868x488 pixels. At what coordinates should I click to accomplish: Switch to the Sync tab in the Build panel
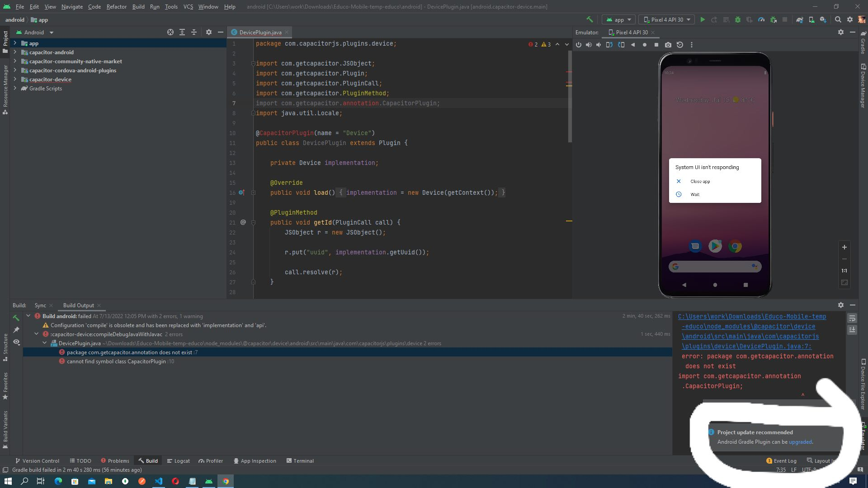tap(40, 305)
